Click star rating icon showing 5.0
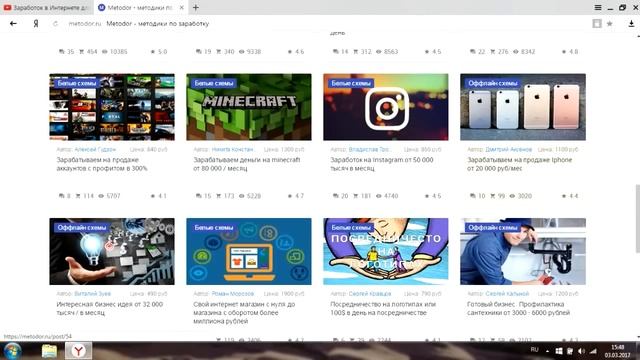 153,52
